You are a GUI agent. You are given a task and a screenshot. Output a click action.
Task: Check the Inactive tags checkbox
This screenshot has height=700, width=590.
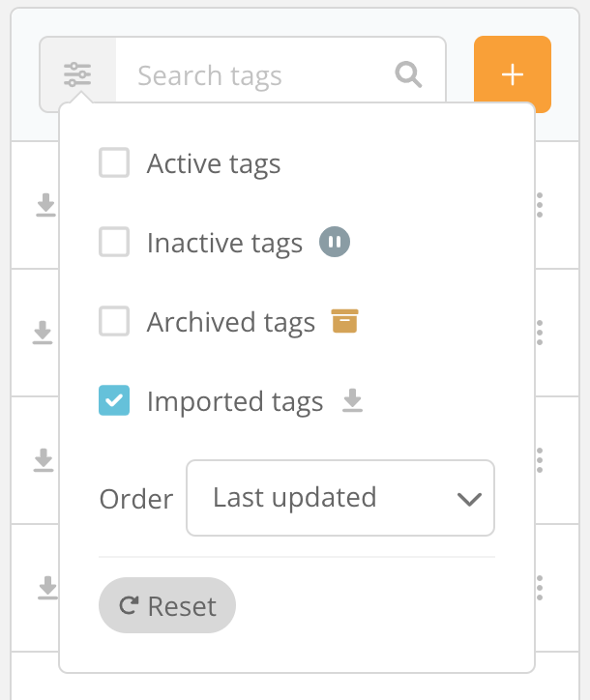click(114, 242)
